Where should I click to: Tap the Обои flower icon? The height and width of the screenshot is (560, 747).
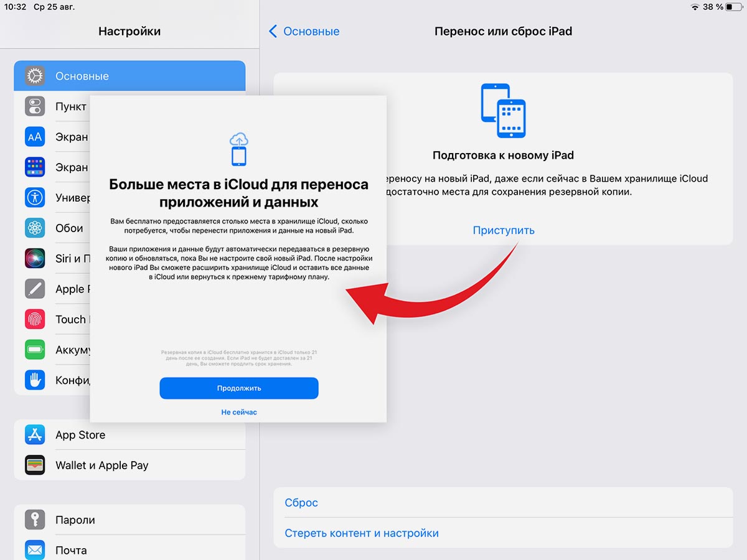[35, 228]
